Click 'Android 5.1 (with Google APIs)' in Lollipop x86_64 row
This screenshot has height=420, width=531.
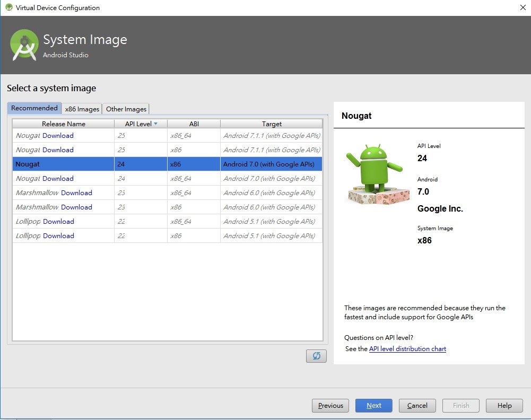[269, 221]
